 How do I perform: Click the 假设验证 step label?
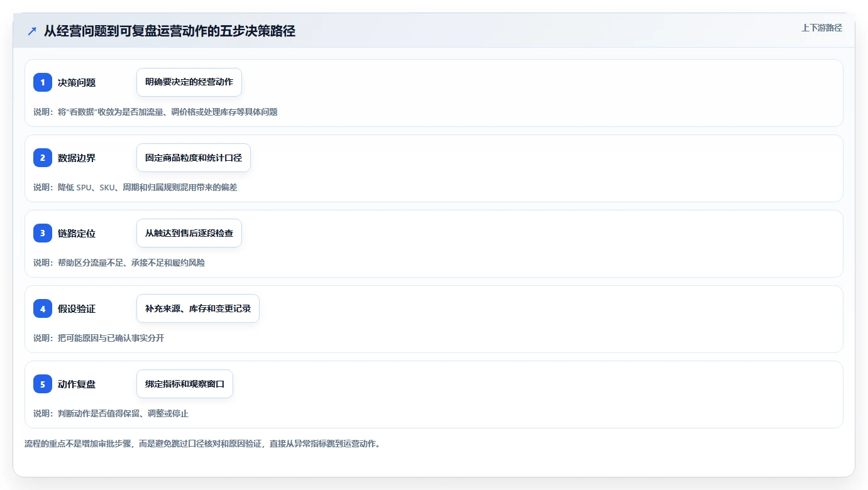tap(77, 308)
